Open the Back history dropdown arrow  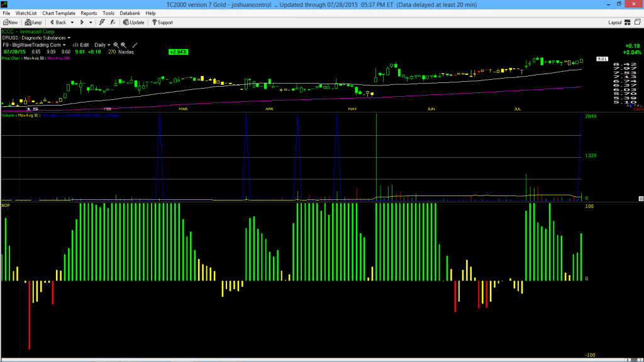click(x=72, y=23)
